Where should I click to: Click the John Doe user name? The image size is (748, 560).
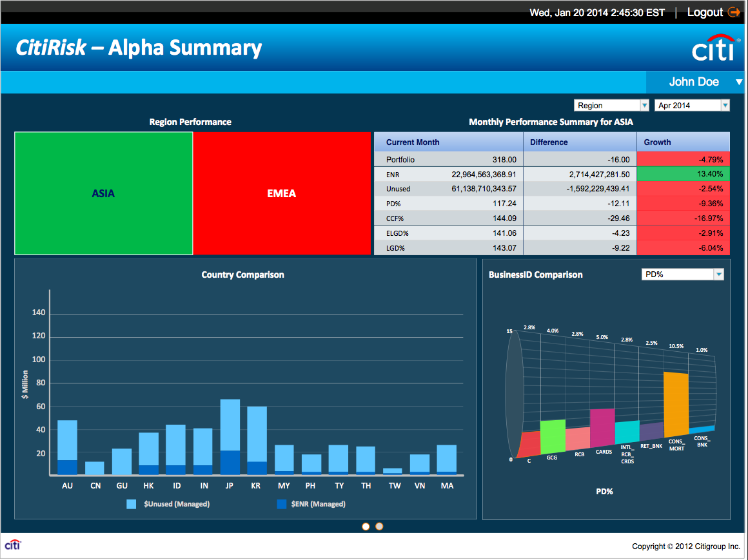pyautogui.click(x=694, y=82)
